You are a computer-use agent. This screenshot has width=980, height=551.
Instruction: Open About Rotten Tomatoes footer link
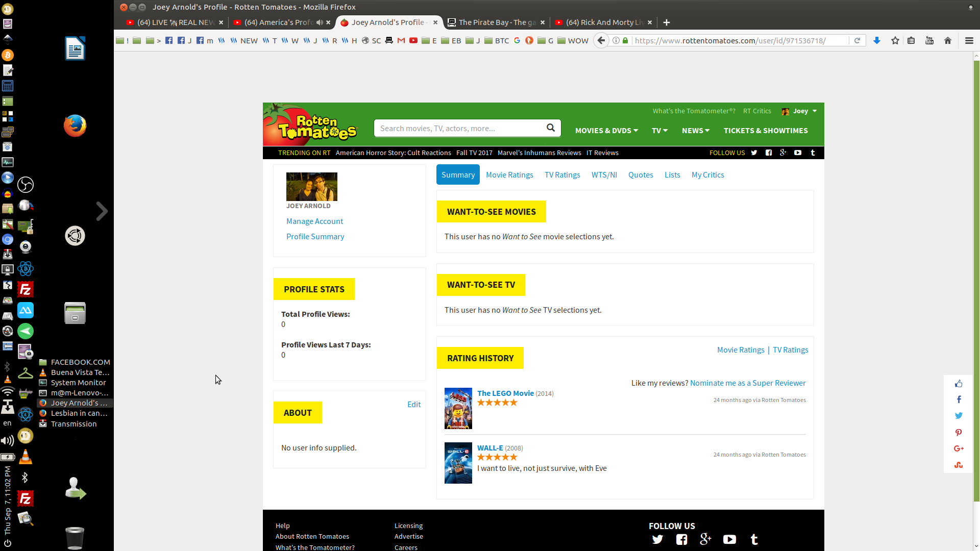pyautogui.click(x=312, y=537)
